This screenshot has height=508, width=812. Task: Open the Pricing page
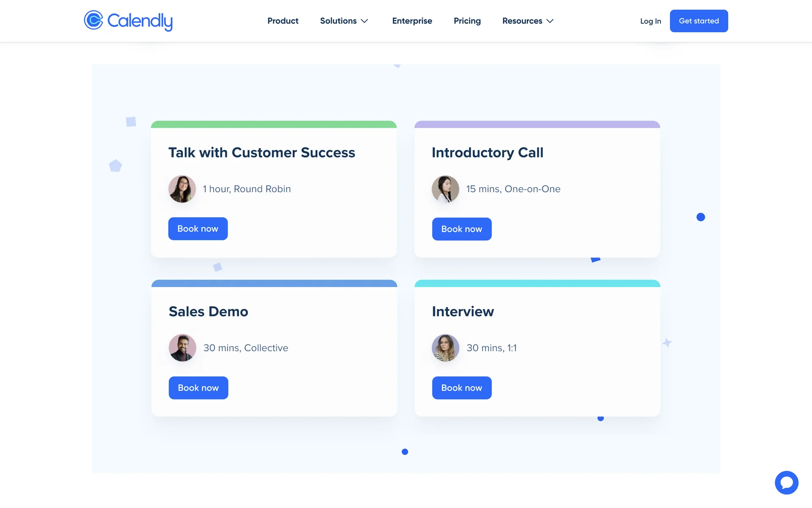click(467, 21)
